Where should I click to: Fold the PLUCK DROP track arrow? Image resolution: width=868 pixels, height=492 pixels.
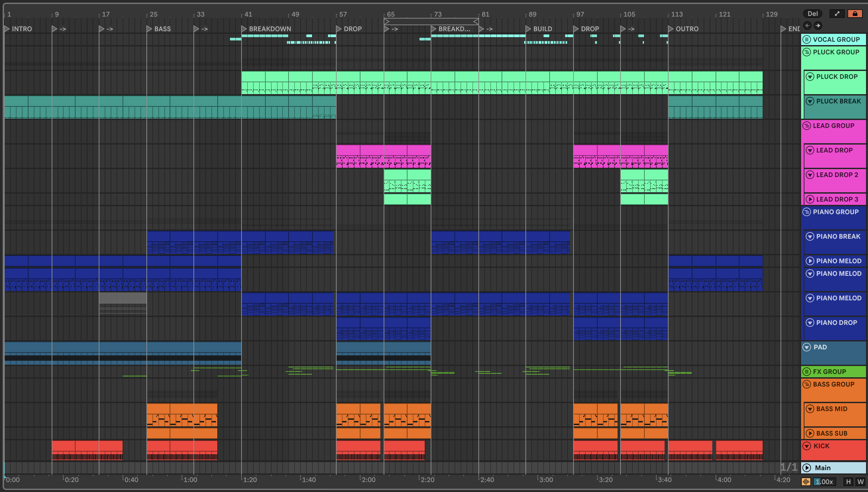click(x=810, y=77)
